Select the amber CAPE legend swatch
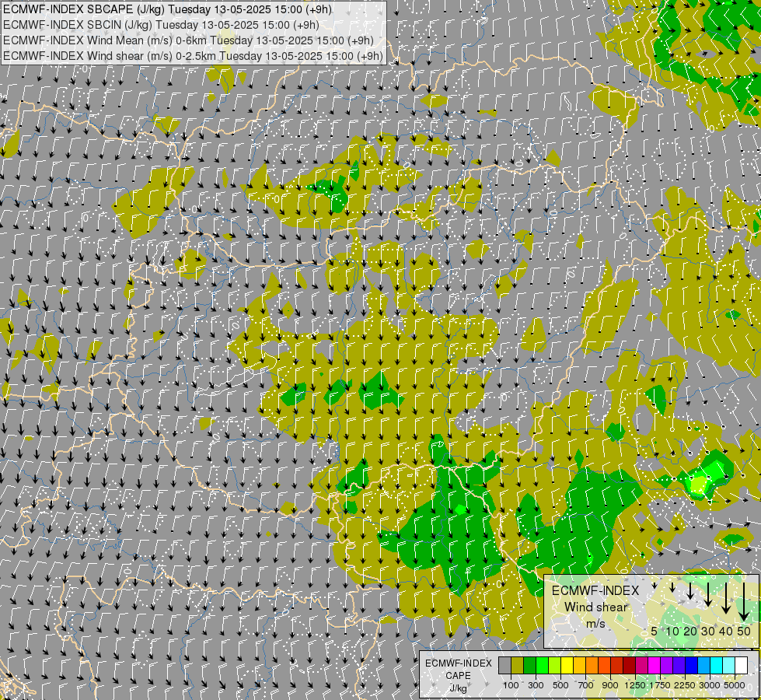The height and width of the screenshot is (700, 761). (x=580, y=666)
